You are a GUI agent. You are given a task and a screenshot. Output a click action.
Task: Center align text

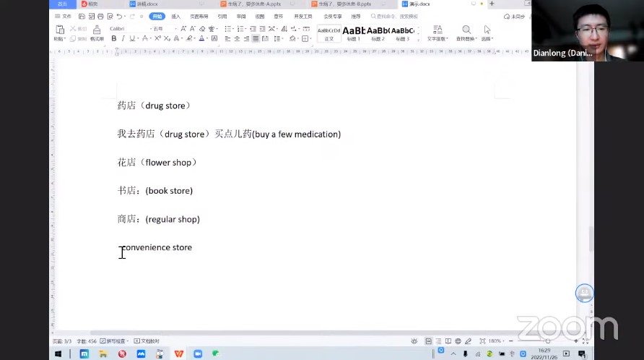point(237,38)
